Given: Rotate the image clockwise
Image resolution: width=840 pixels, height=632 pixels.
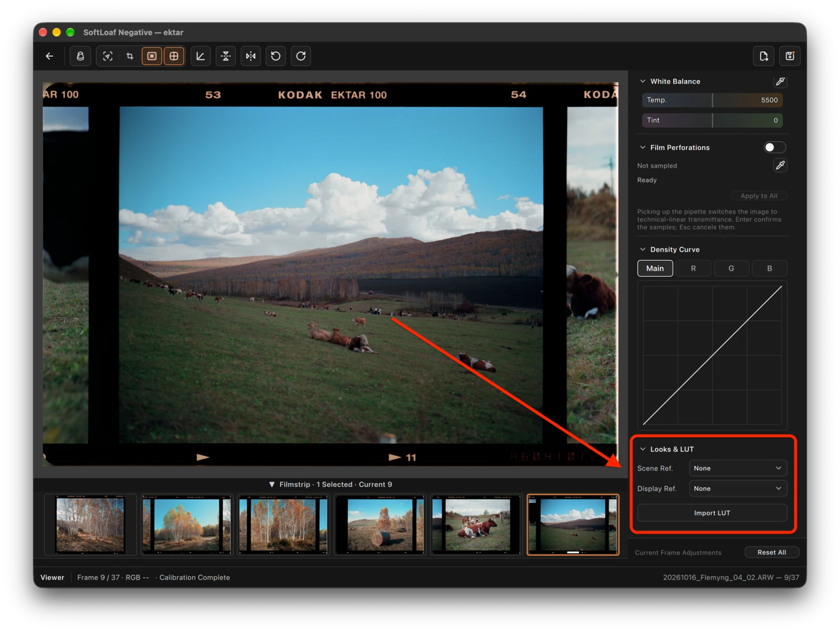Looking at the screenshot, I should tap(301, 56).
